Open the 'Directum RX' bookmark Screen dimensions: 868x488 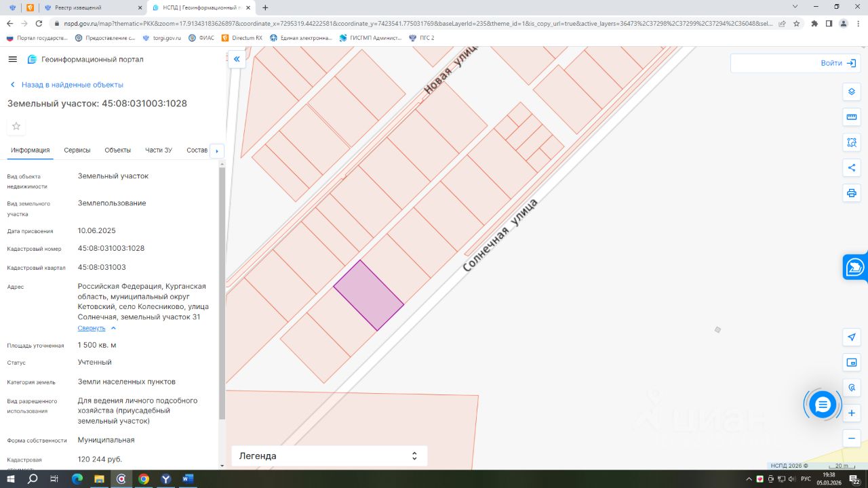click(242, 38)
